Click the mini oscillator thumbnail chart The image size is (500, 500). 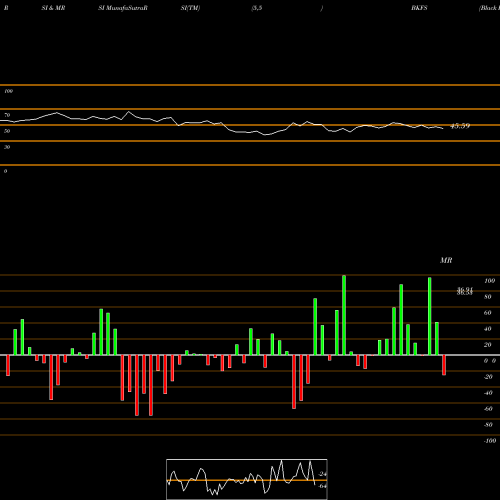coord(247,479)
